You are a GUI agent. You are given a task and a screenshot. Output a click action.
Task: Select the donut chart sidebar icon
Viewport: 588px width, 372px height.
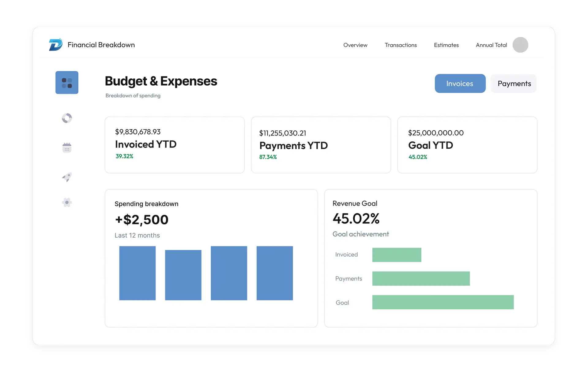(x=67, y=118)
